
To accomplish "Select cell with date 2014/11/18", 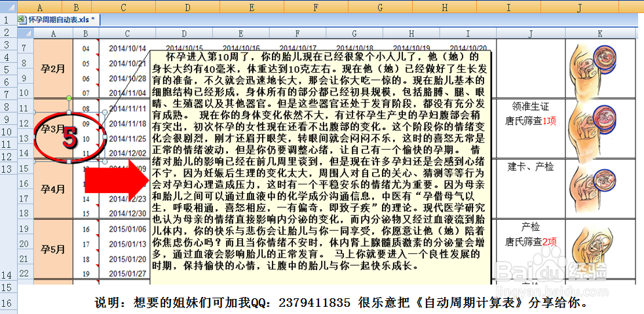I will 127,123.
